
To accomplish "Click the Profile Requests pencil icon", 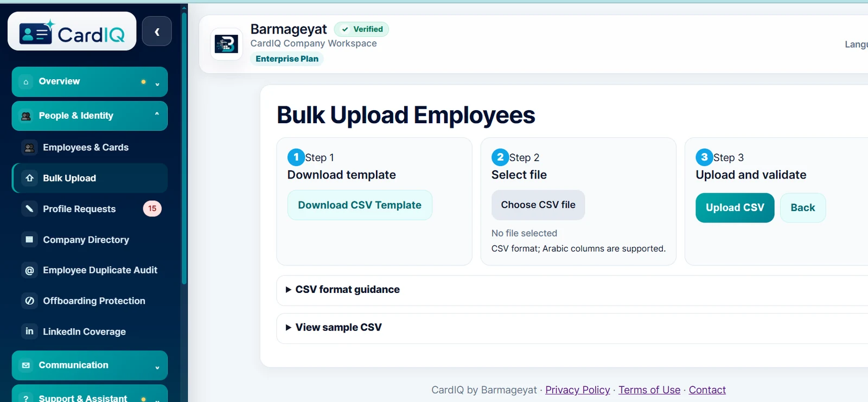I will click(x=29, y=209).
